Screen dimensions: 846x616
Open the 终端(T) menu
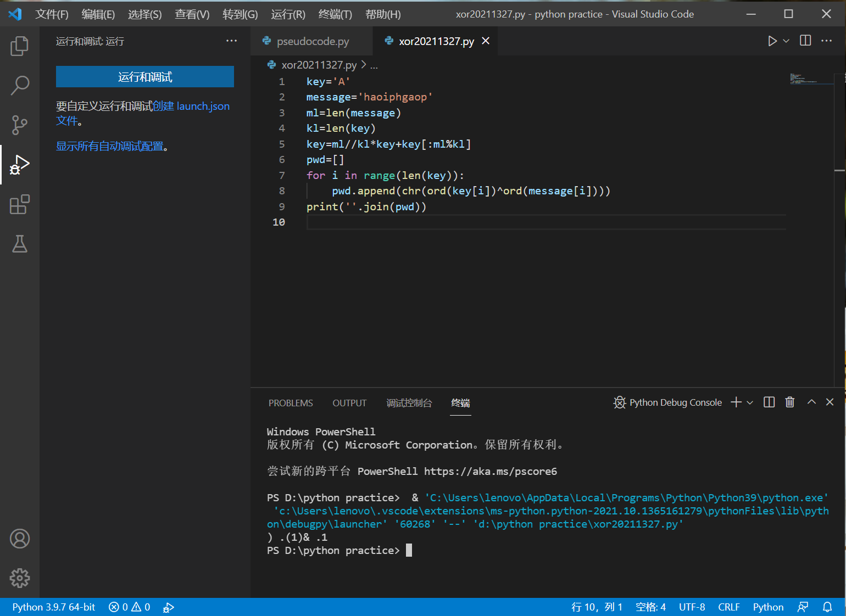[x=335, y=14]
